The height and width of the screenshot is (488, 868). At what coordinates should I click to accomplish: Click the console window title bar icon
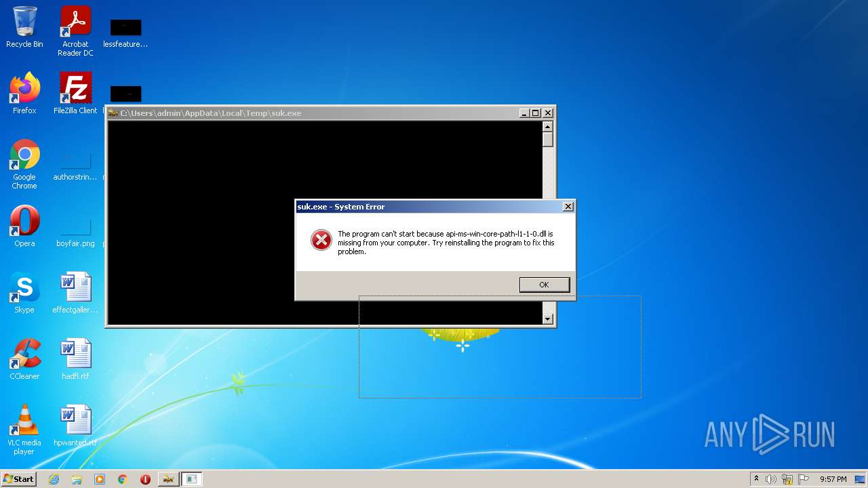pos(113,113)
